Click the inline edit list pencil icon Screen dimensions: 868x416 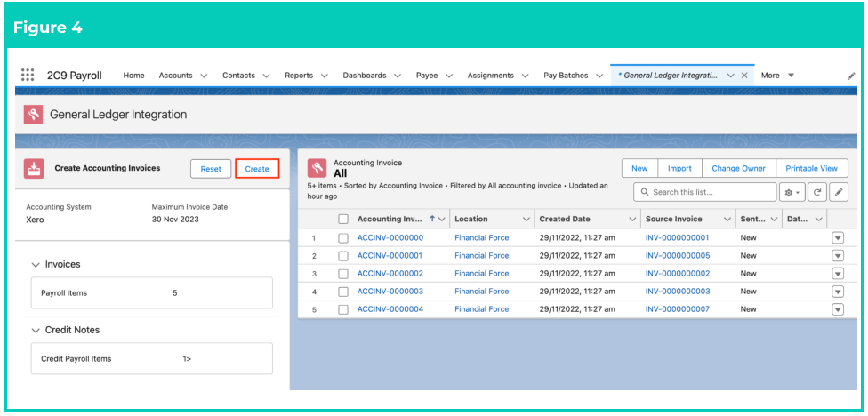pos(840,193)
